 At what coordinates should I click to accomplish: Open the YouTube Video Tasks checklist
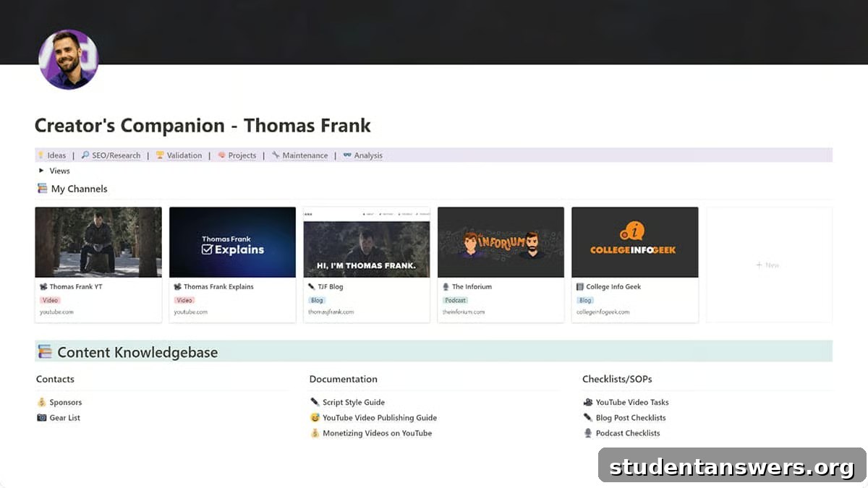pyautogui.click(x=632, y=403)
